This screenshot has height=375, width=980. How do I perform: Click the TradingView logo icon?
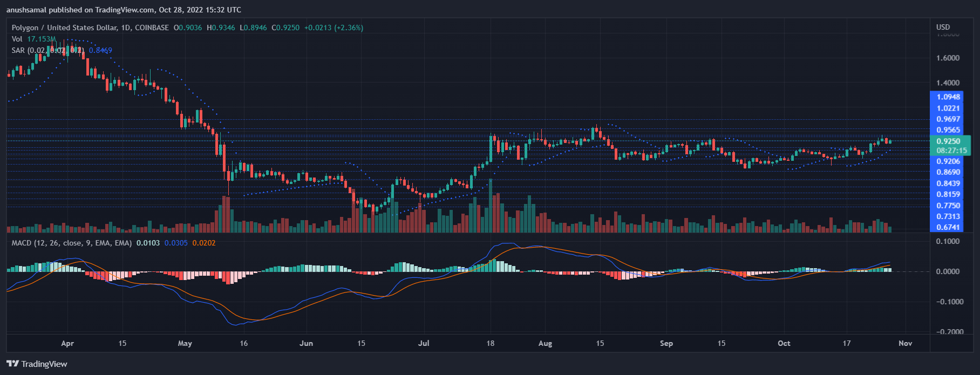tap(13, 364)
